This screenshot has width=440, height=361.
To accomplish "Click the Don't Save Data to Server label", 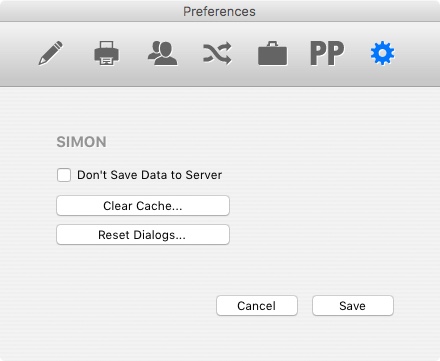I will tap(149, 175).
